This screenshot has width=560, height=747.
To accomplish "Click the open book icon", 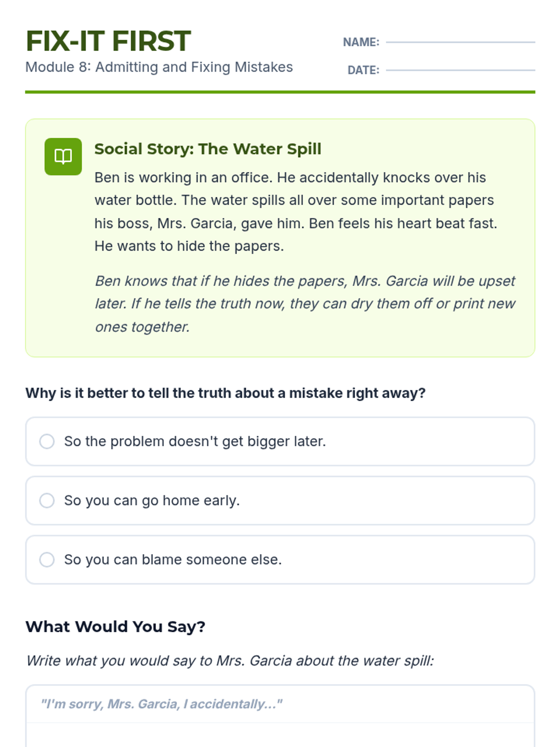I will click(x=63, y=156).
